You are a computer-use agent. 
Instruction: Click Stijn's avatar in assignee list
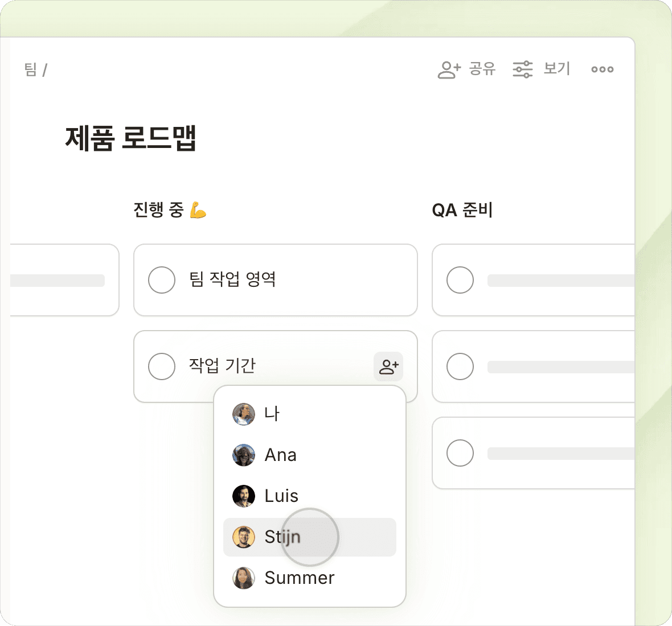coord(244,537)
